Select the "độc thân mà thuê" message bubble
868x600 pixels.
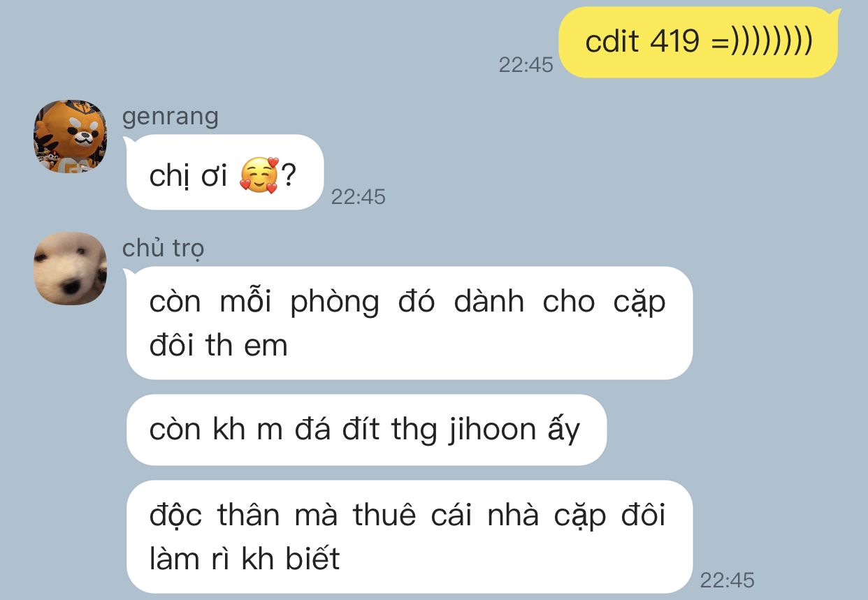[410, 536]
